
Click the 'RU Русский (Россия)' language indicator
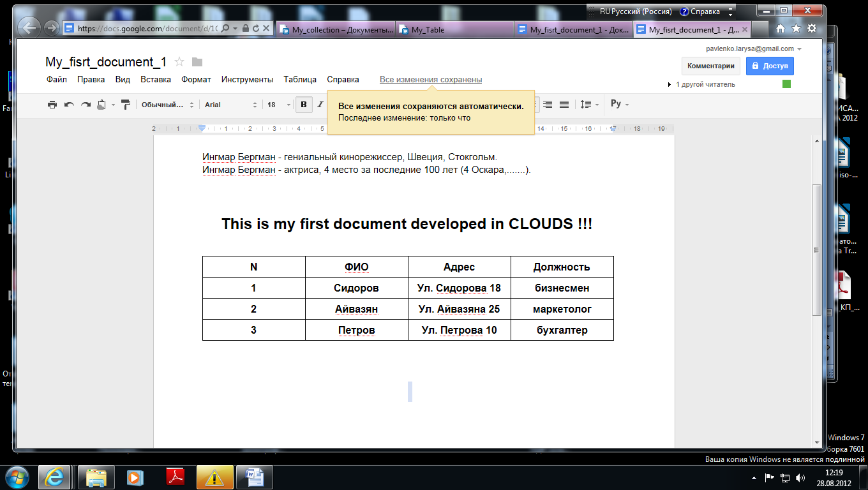tap(636, 11)
